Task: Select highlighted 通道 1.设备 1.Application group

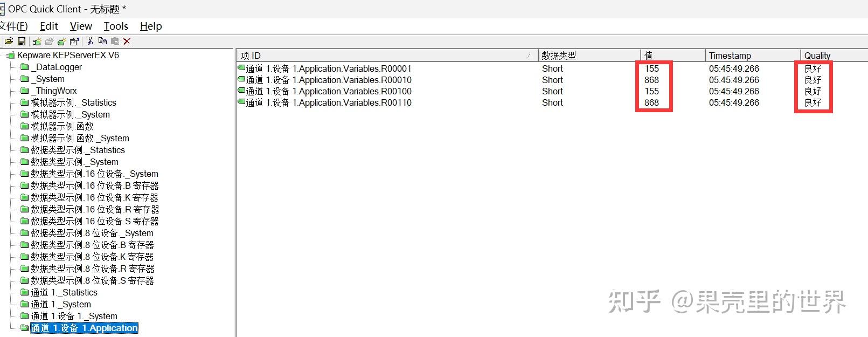Action: click(x=85, y=328)
